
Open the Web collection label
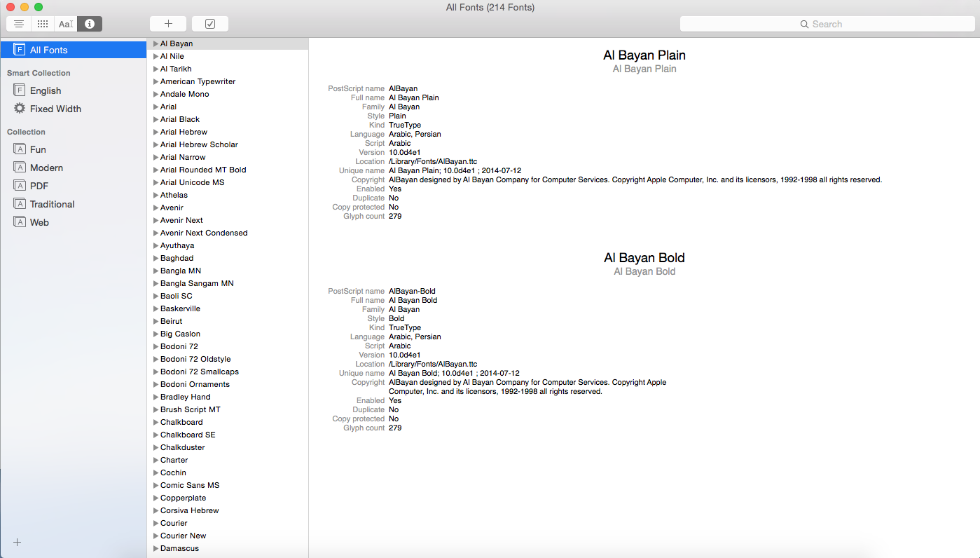tap(39, 222)
